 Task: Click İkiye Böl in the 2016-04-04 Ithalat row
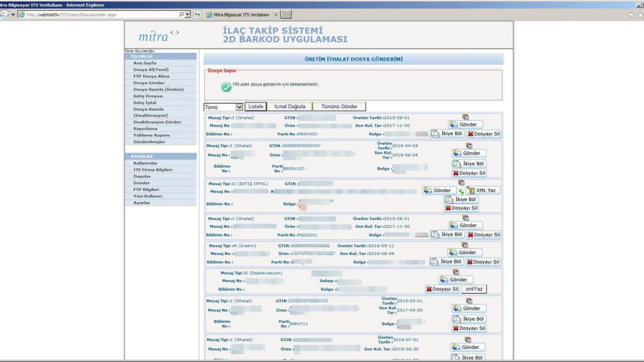point(469,163)
